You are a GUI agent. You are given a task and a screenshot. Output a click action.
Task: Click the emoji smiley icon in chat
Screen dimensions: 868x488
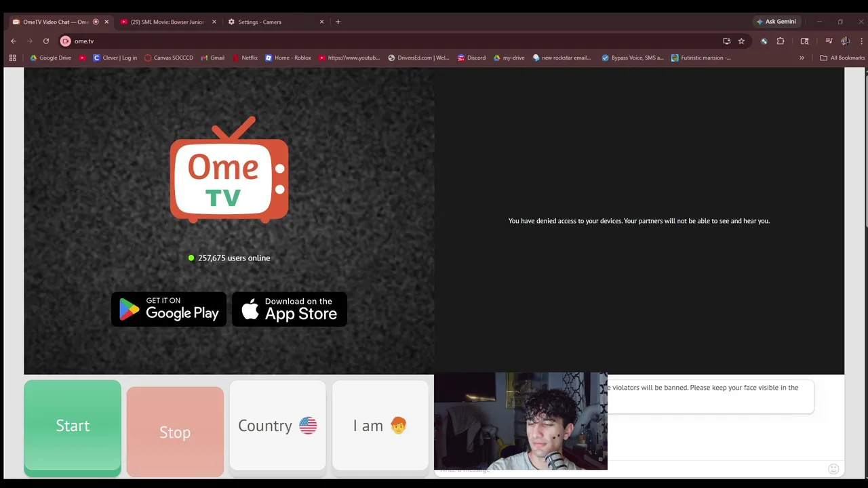click(x=833, y=469)
